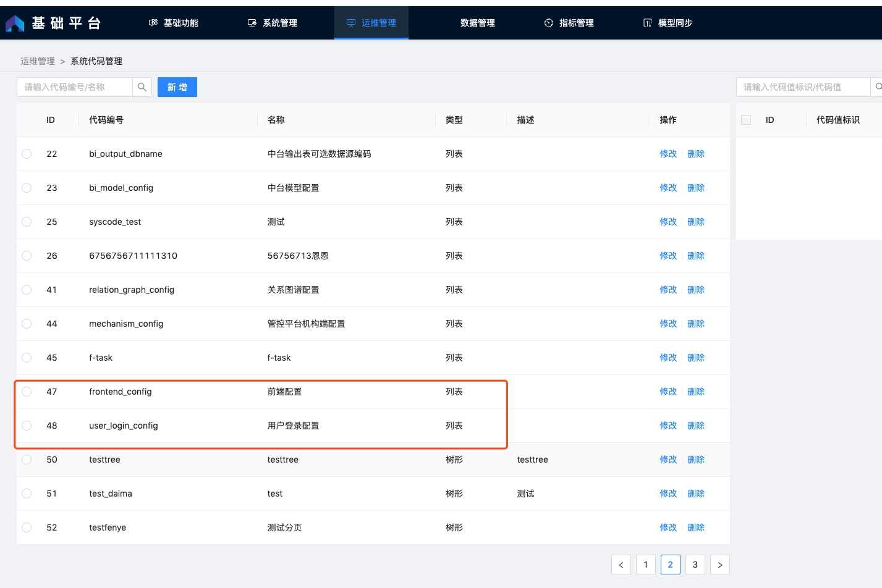
Task: Select radio for row syscode_test
Action: click(x=27, y=222)
